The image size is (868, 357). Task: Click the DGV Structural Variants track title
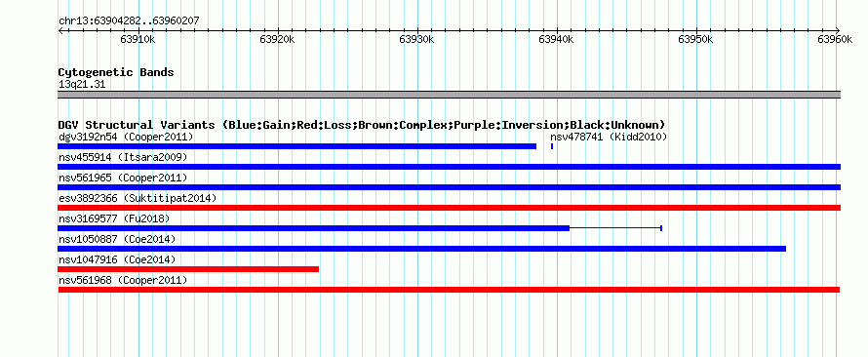[x=362, y=125]
